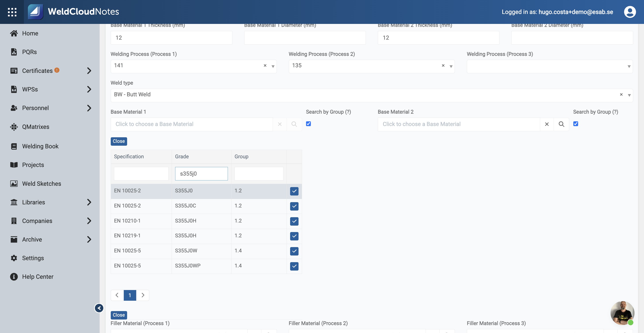The width and height of the screenshot is (644, 333).
Task: Click the Personnel people icon
Action: point(14,108)
